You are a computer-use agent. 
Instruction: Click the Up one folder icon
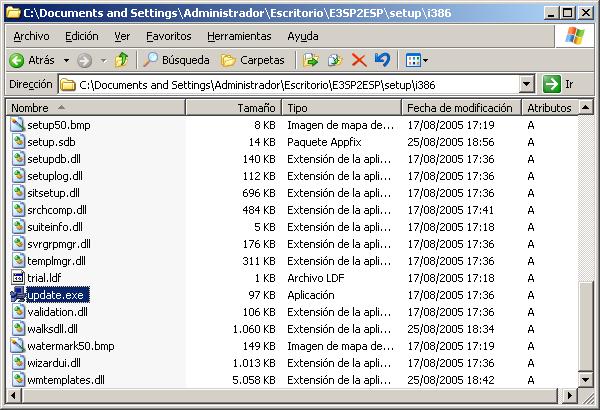pyautogui.click(x=121, y=60)
